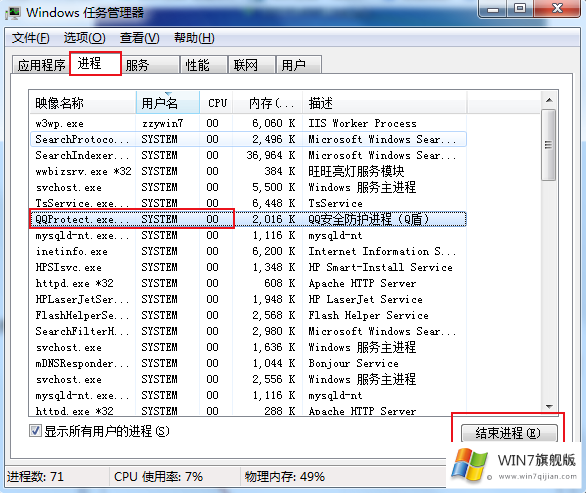Click the scrollbar down arrow
Screen dimensions: 586x493
pos(549,407)
